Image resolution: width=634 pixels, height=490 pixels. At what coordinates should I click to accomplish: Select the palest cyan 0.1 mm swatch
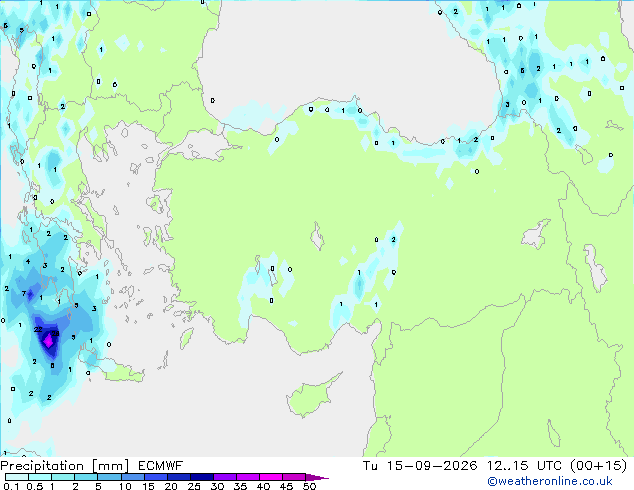pos(17,477)
